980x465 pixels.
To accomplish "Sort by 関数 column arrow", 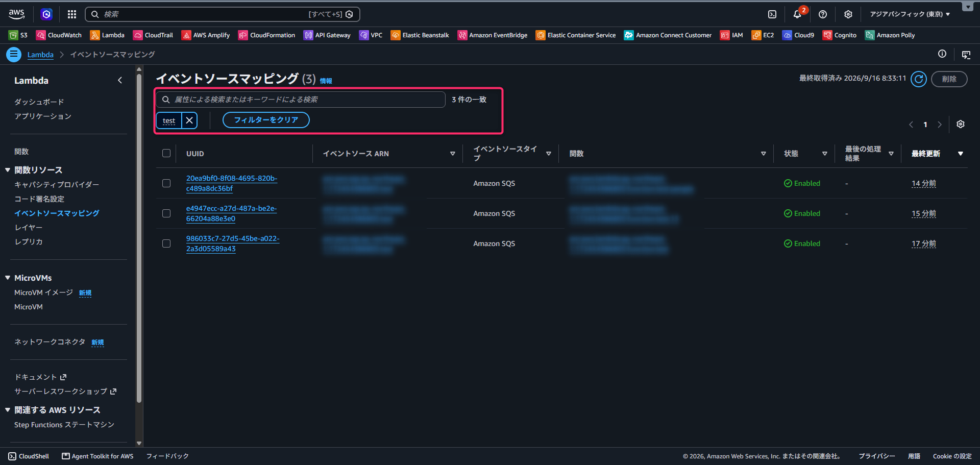I will click(764, 154).
